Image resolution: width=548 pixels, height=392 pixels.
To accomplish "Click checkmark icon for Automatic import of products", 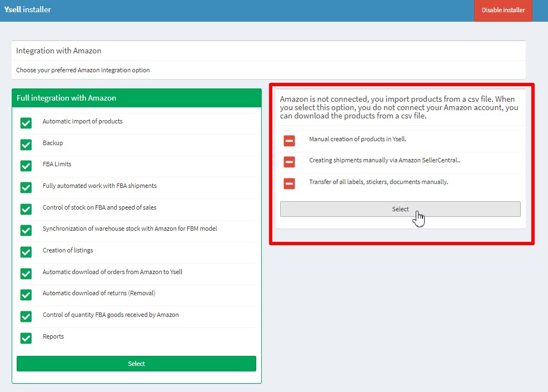I will coord(26,123).
